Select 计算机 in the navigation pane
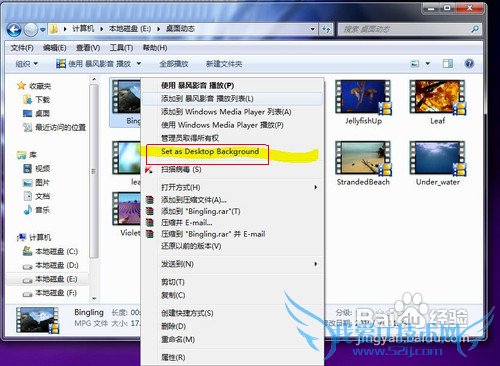Viewport: 500px width, 366px height. tap(34, 237)
